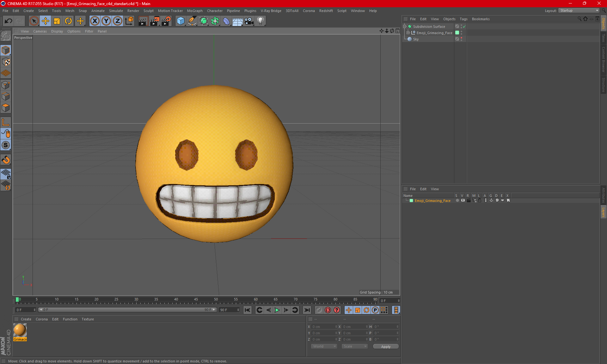This screenshot has width=607, height=364.
Task: Select the Grimacing material thumbnail
Action: tap(20, 330)
